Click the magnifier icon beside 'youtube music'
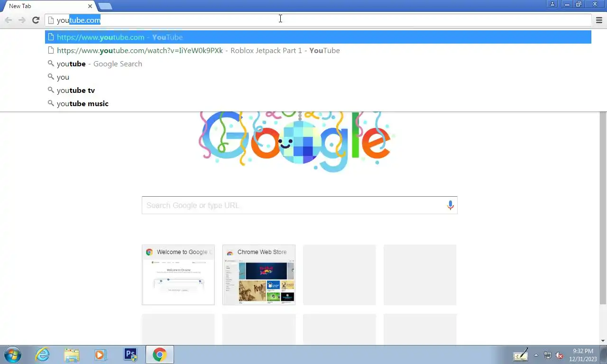This screenshot has height=364, width=607. point(51,103)
